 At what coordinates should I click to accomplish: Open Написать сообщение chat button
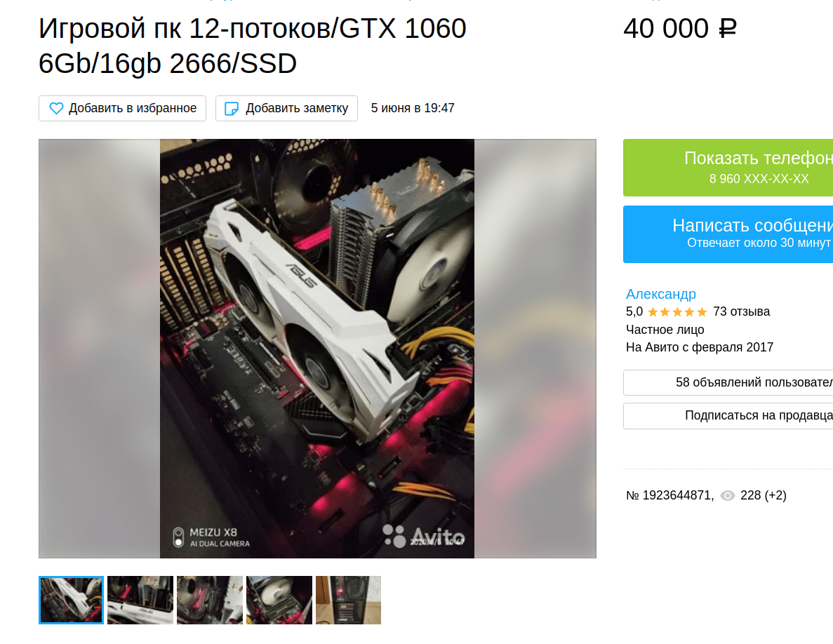click(x=728, y=234)
